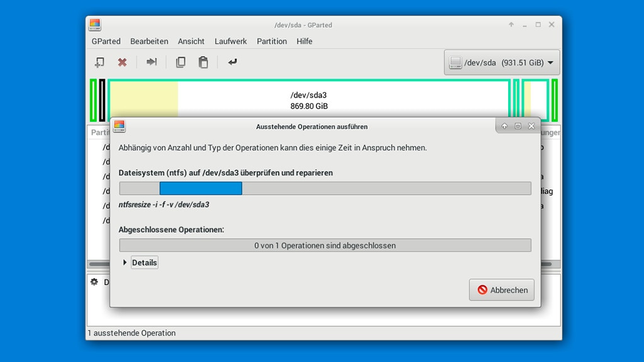Open the Bearbeiten menu
This screenshot has width=644, height=362.
tap(149, 41)
